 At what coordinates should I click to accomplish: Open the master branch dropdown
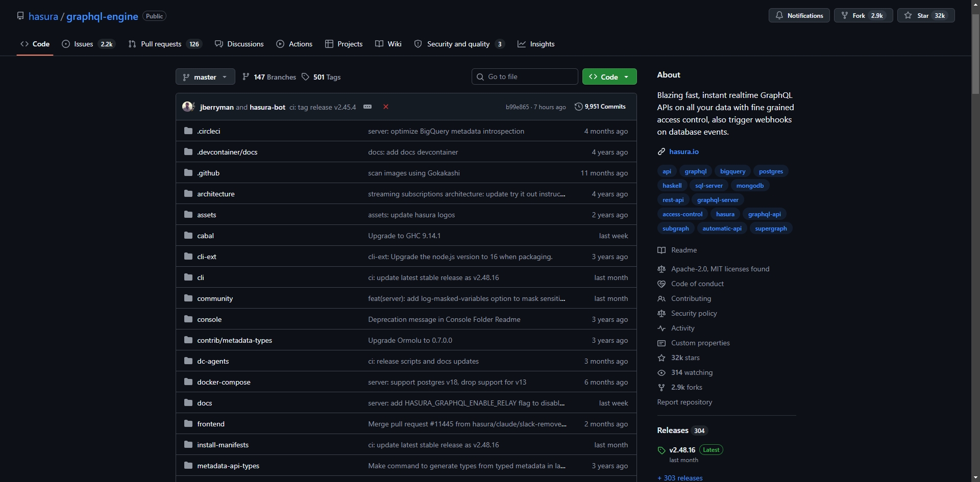point(205,77)
